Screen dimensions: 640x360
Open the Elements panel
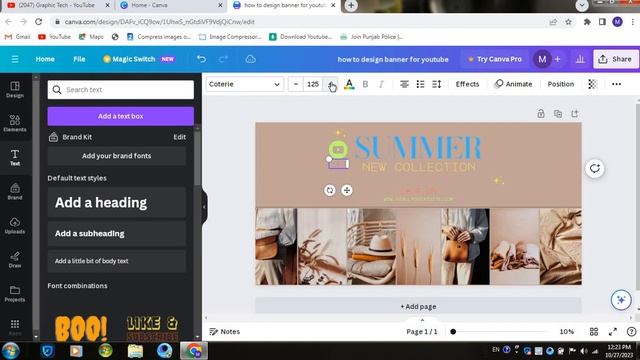point(15,123)
